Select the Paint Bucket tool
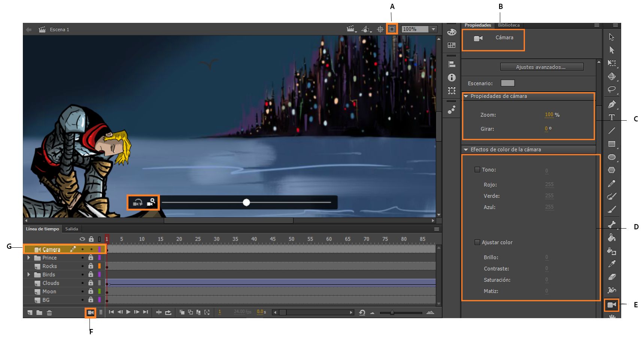The height and width of the screenshot is (341, 644). [611, 238]
